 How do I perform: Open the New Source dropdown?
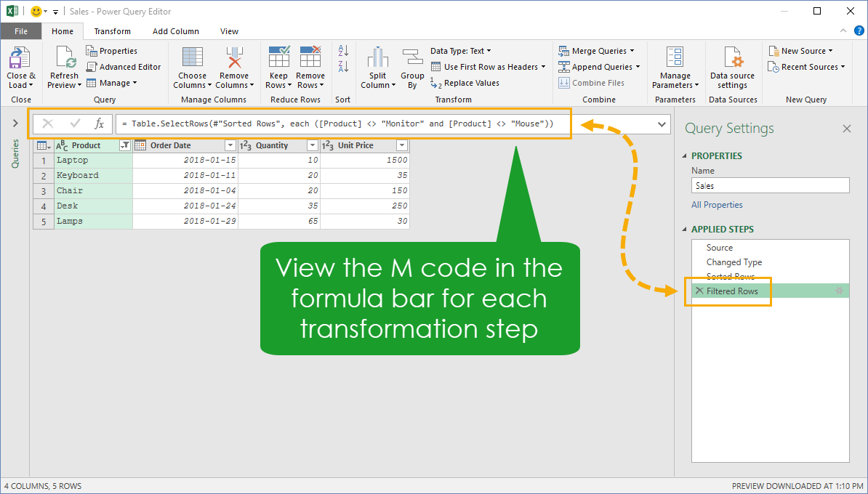800,51
